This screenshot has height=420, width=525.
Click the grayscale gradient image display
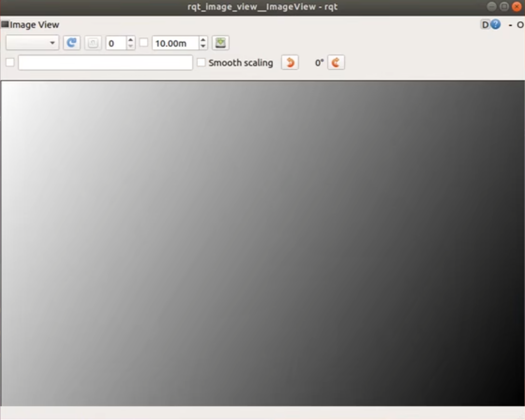pyautogui.click(x=263, y=243)
